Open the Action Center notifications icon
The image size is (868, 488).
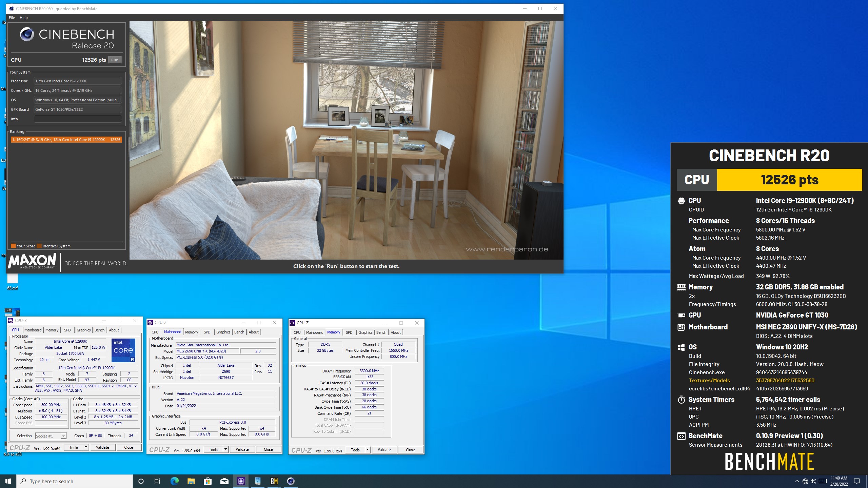(857, 481)
